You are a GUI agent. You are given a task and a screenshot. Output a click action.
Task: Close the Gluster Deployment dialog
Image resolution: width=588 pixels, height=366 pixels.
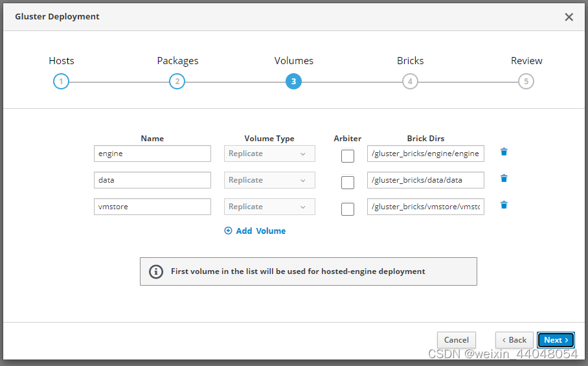569,17
